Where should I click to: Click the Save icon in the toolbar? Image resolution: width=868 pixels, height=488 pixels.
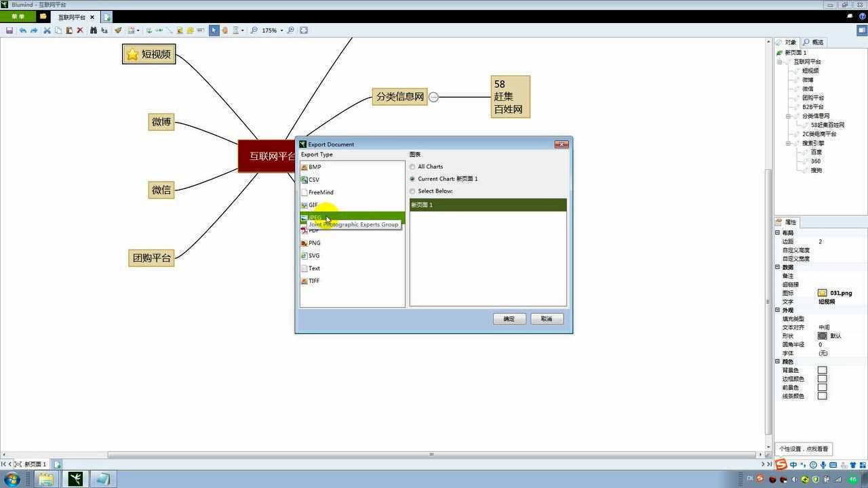click(9, 30)
